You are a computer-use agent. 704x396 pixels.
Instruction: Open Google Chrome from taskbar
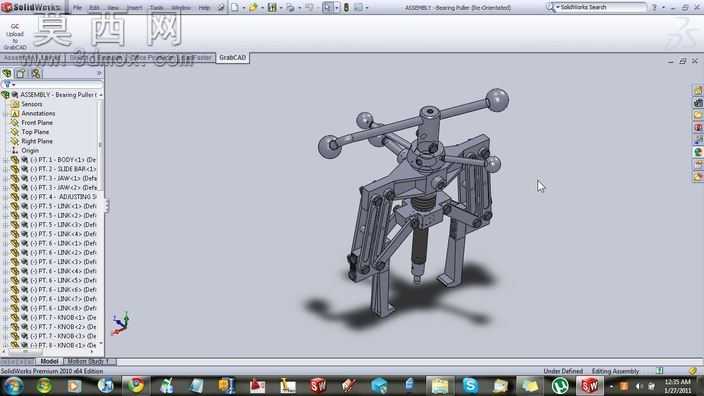click(136, 386)
